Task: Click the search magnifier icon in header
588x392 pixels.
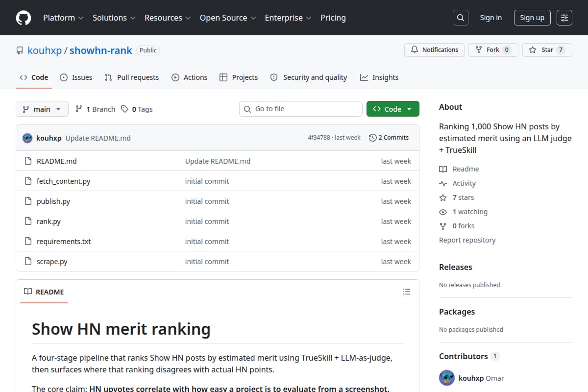Action: tap(460, 18)
